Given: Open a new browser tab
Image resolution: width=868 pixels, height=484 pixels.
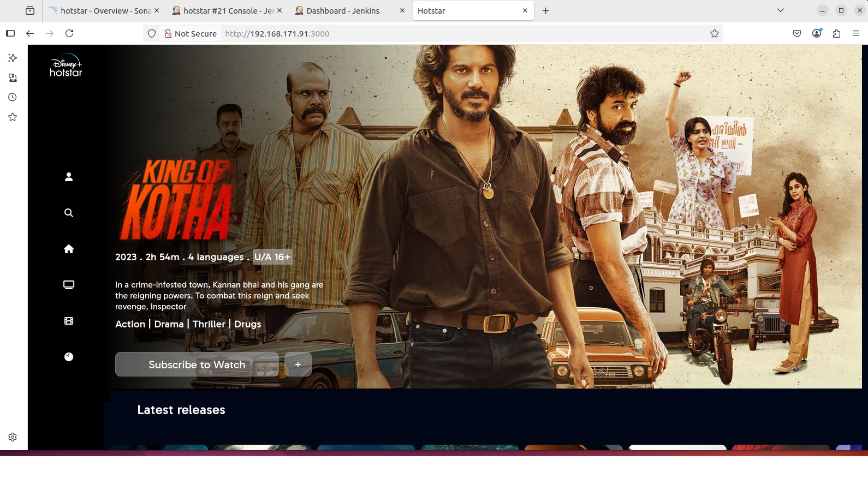Looking at the screenshot, I should 545,10.
